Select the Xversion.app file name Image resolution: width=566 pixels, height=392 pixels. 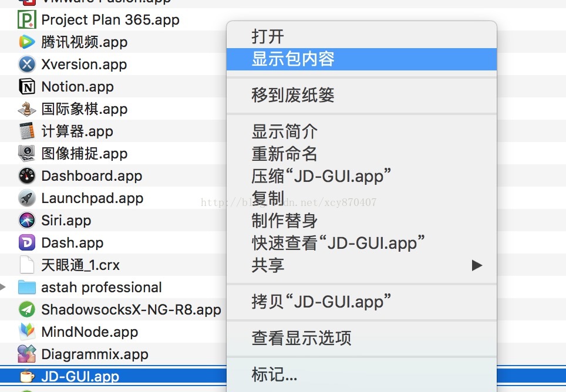click(84, 65)
